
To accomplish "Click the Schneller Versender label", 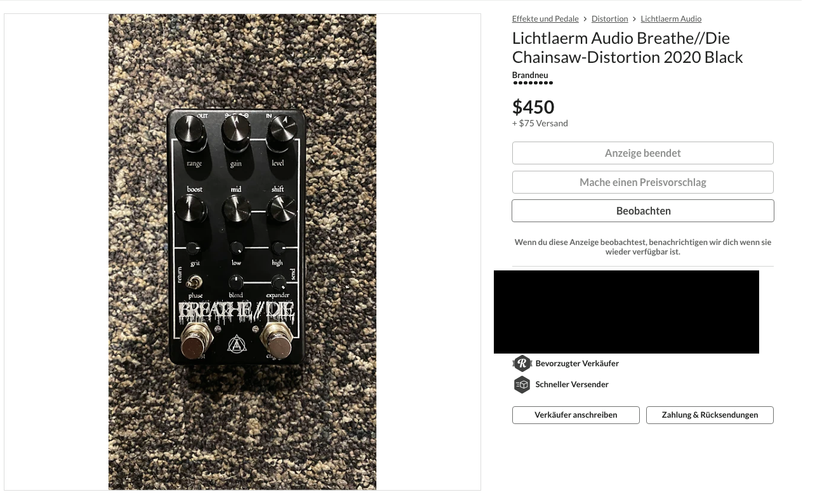I will coord(572,385).
